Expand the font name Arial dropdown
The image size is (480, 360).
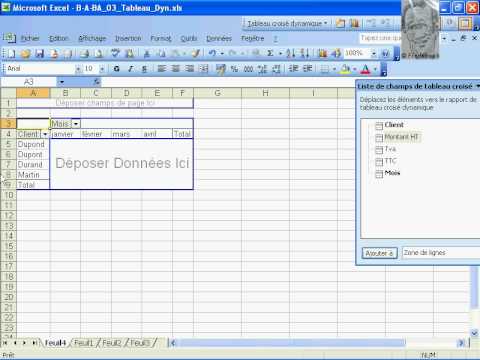[x=78, y=69]
